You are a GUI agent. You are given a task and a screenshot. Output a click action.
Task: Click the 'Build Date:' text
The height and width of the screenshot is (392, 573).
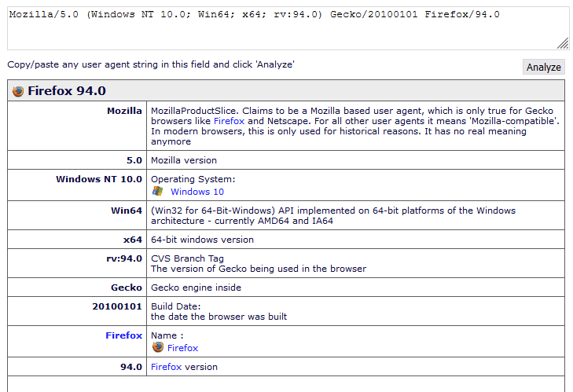[176, 306]
